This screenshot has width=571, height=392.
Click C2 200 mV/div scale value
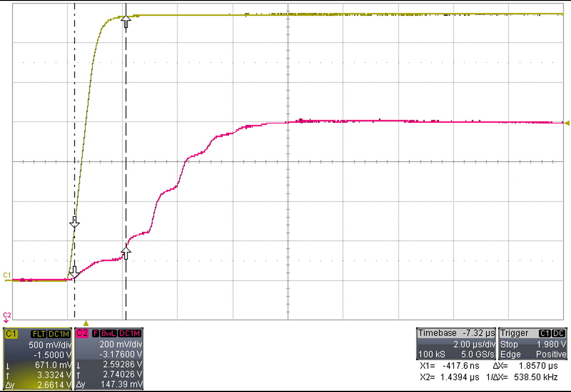(120, 344)
